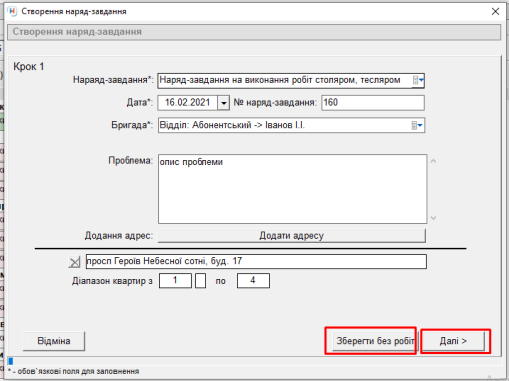Click the apartment range start field with 1
Image resolution: width=509 pixels, height=381 pixels.
175,281
